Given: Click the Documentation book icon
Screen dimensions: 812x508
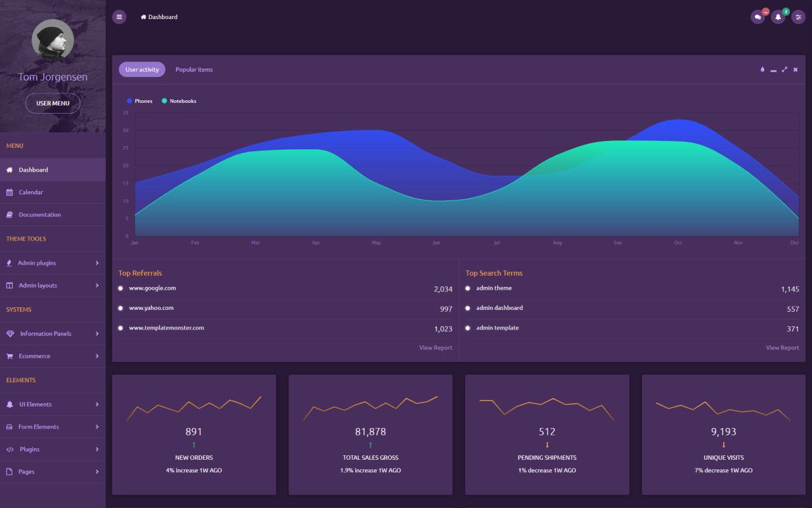Looking at the screenshot, I should 10,215.
